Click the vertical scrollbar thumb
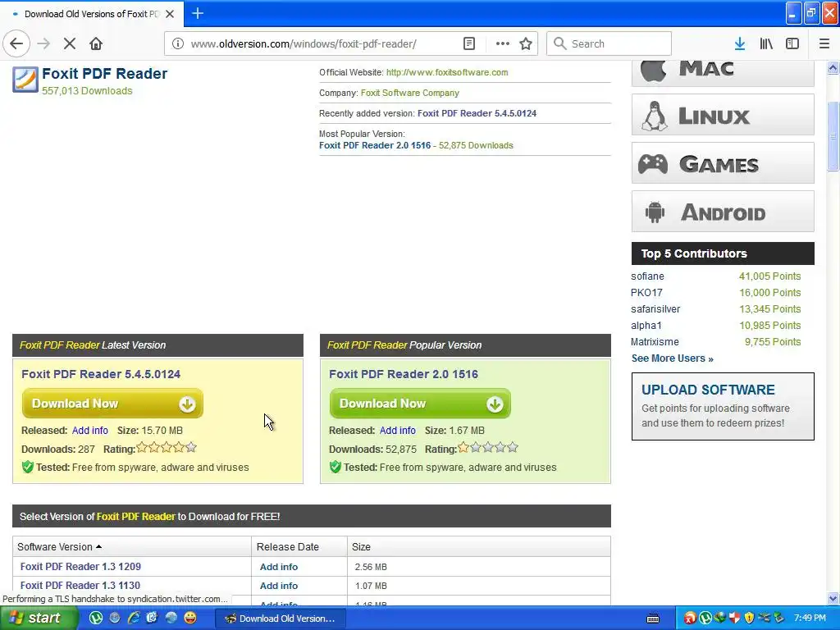The height and width of the screenshot is (630, 840). click(x=833, y=136)
